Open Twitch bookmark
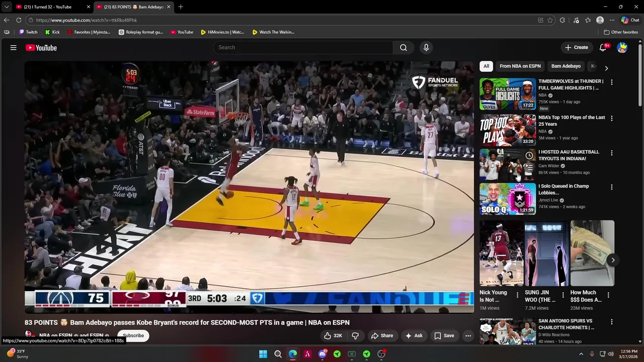Screen dimensions: 644x362 coord(28,32)
